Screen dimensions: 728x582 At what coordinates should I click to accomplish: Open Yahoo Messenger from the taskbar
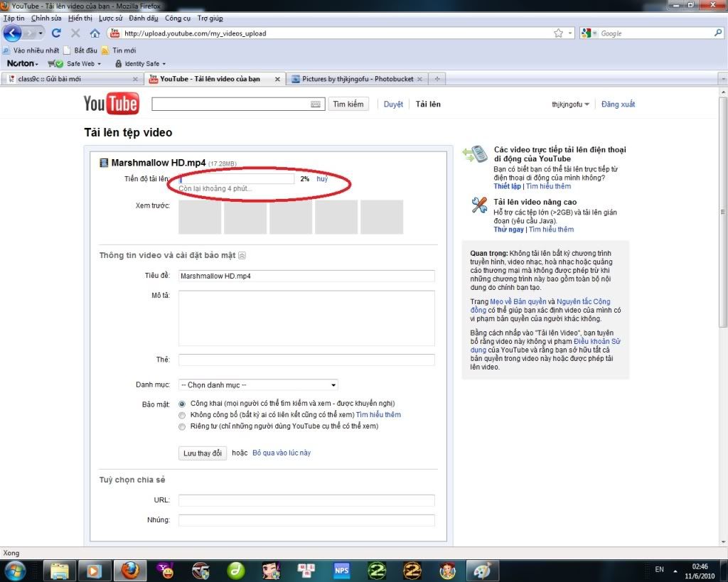tap(165, 571)
